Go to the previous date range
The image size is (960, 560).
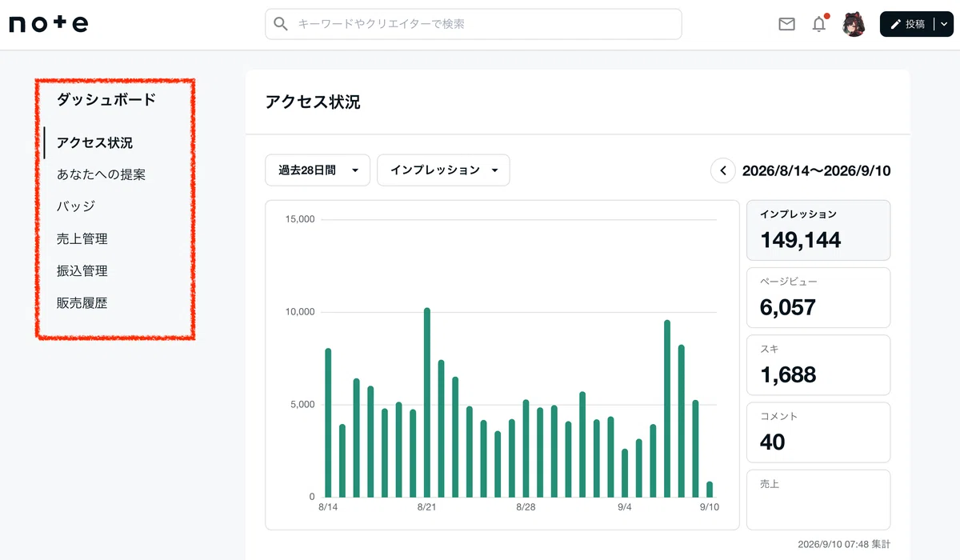[723, 170]
